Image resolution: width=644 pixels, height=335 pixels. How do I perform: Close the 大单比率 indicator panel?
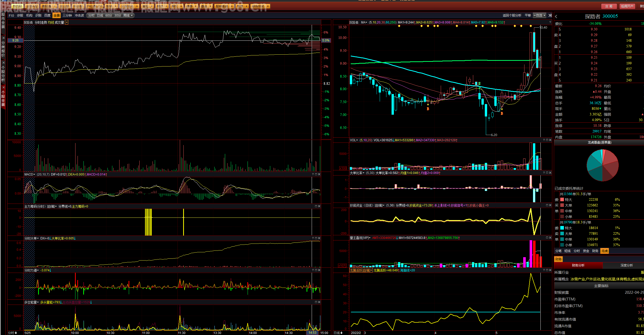pos(550,173)
